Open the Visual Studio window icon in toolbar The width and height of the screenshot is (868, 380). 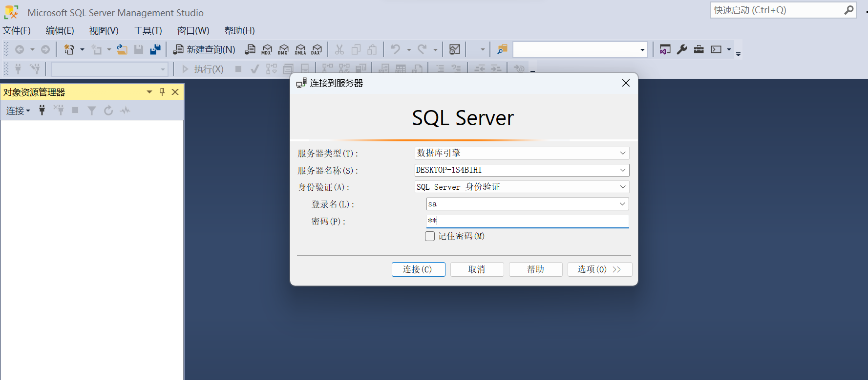(665, 49)
